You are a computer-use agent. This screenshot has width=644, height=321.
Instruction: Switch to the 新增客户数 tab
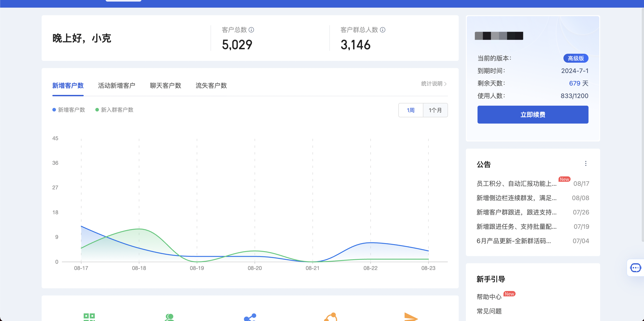[x=68, y=86]
